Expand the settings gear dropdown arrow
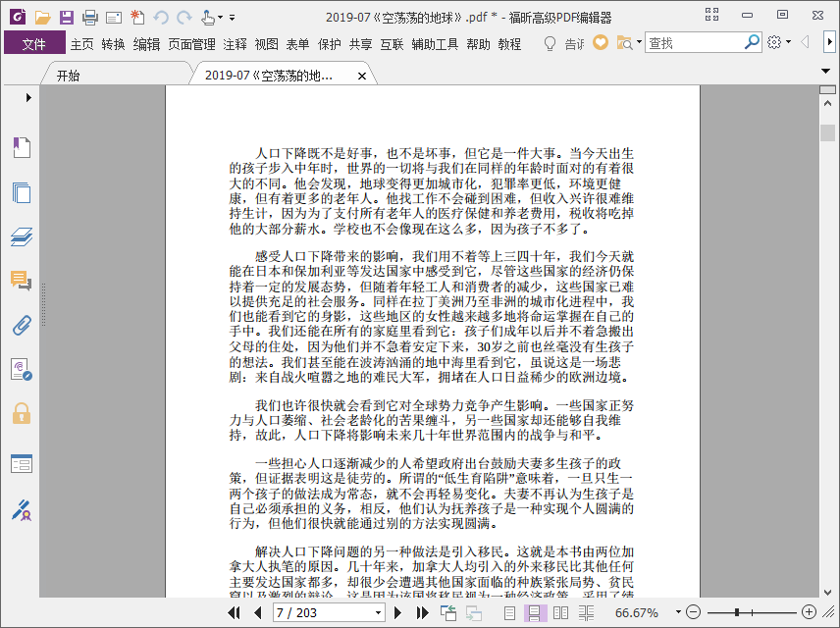This screenshot has width=840, height=628. tap(789, 42)
